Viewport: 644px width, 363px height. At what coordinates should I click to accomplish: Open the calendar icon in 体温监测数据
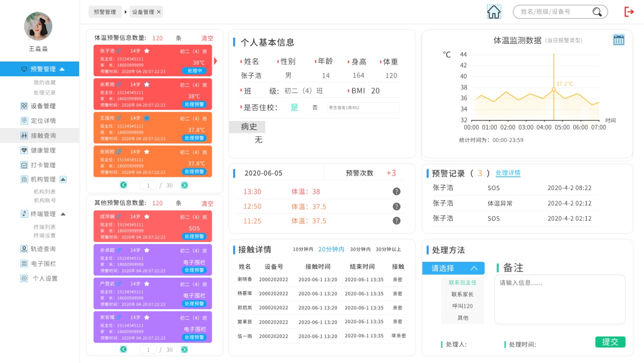(619, 40)
